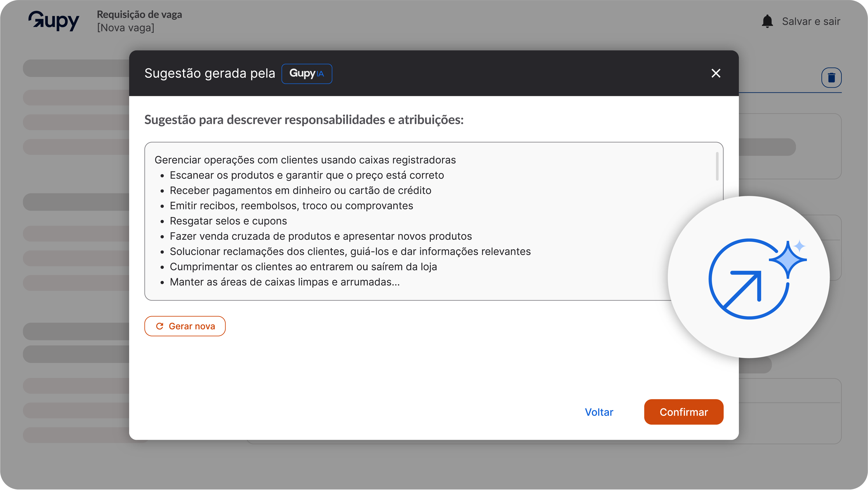Click "Manter as áreas de caixas limpas" line
Viewport: 868px width, 490px height.
pyautogui.click(x=285, y=282)
